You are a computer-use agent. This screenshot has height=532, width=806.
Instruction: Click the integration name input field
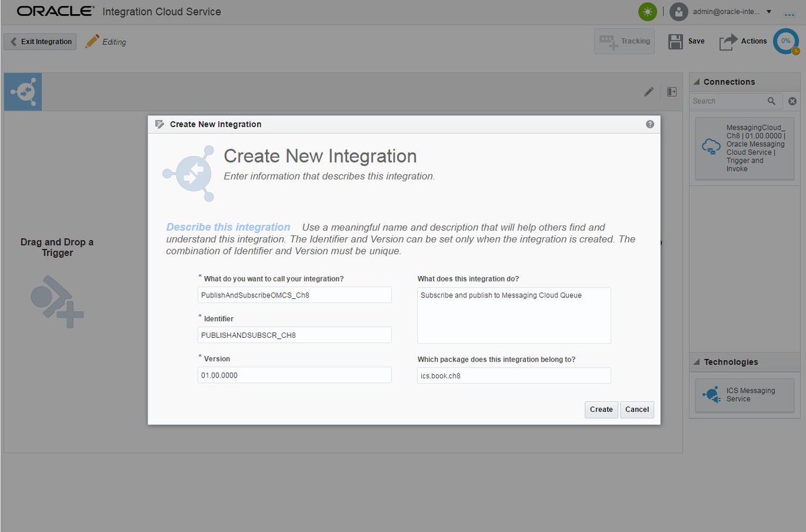[x=294, y=295]
